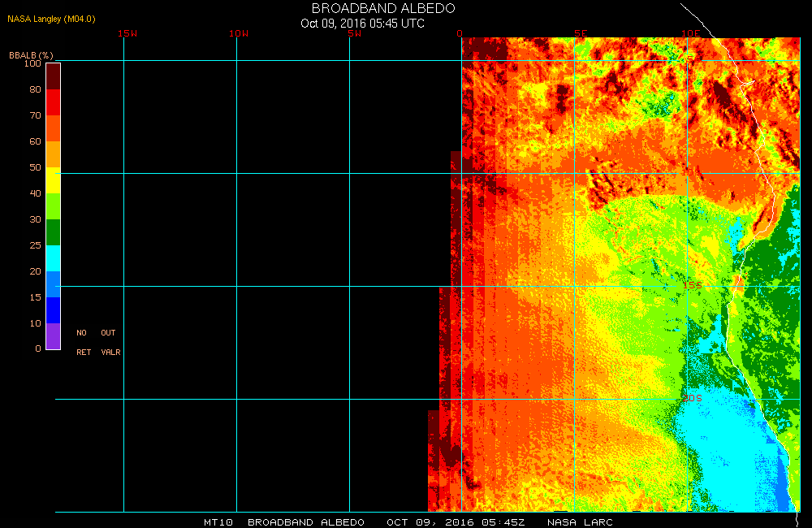The image size is (812, 528).
Task: Select the 10E longitude label
Action: pyautogui.click(x=690, y=33)
